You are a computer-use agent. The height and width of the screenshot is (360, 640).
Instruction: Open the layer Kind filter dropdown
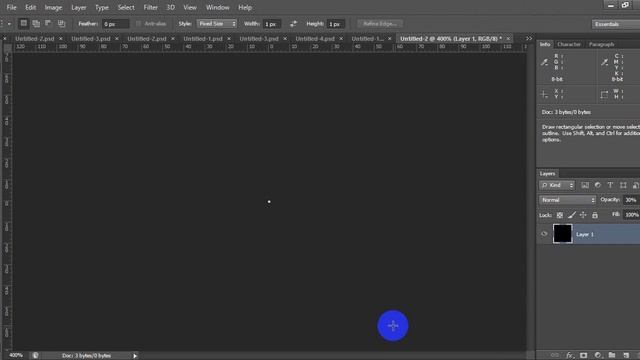pyautogui.click(x=557, y=185)
